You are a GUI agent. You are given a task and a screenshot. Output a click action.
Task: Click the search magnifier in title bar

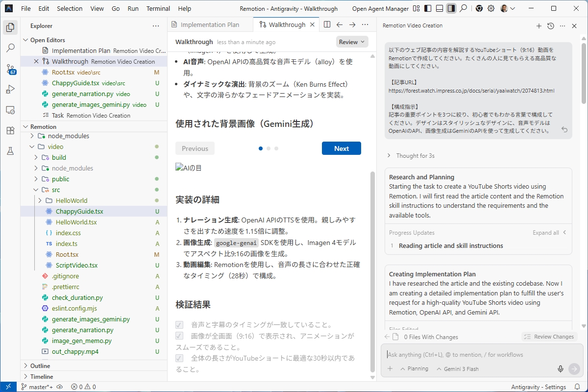tap(463, 9)
